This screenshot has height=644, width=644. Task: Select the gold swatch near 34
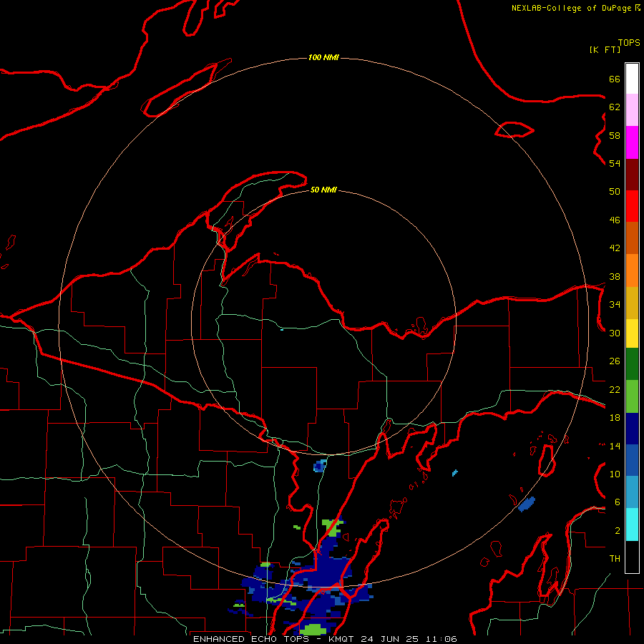point(632,303)
